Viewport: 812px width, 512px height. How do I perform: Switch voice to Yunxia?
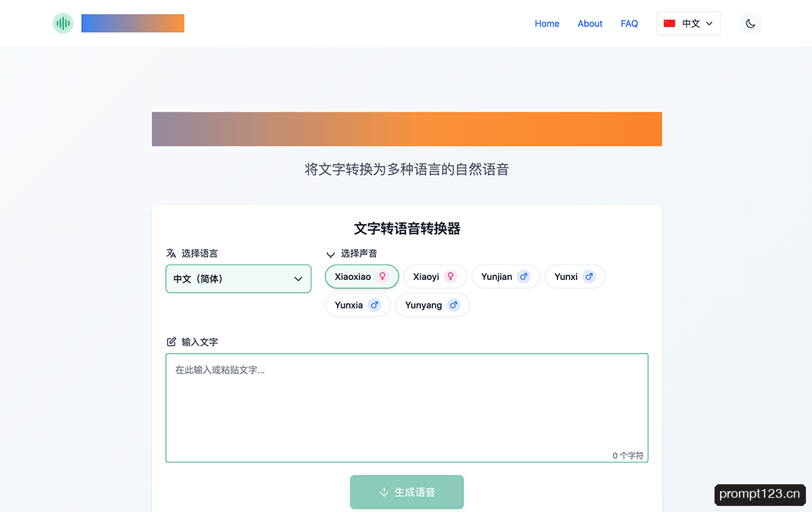coord(358,305)
